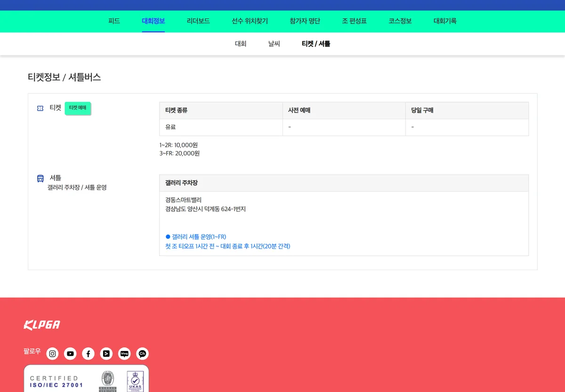The image size is (565, 392).
Task: Open the KLPGA Facebook page icon
Action: (89, 354)
